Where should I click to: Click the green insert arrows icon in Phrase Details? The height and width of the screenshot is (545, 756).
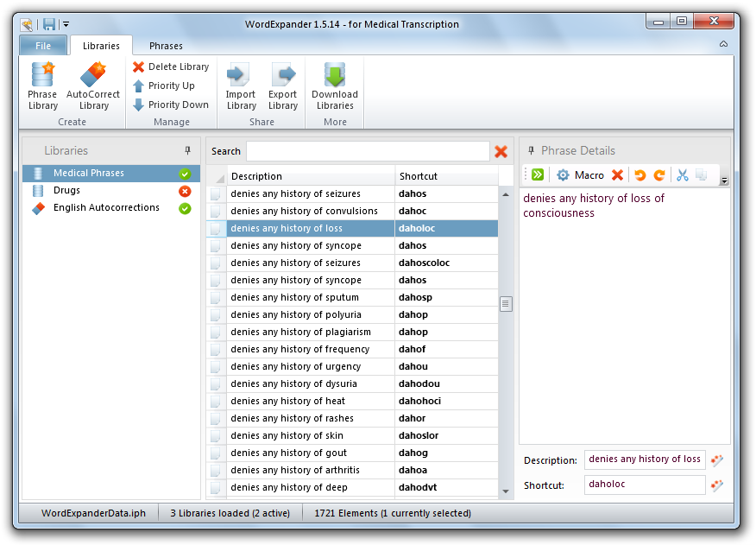point(538,174)
